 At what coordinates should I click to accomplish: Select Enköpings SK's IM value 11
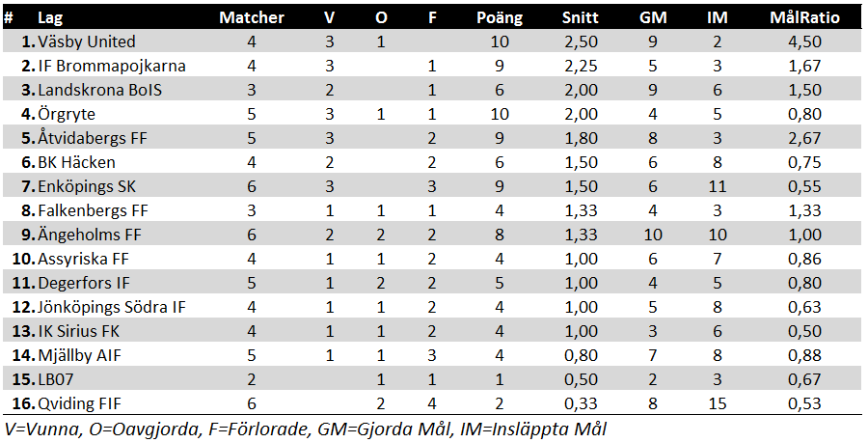tap(717, 186)
